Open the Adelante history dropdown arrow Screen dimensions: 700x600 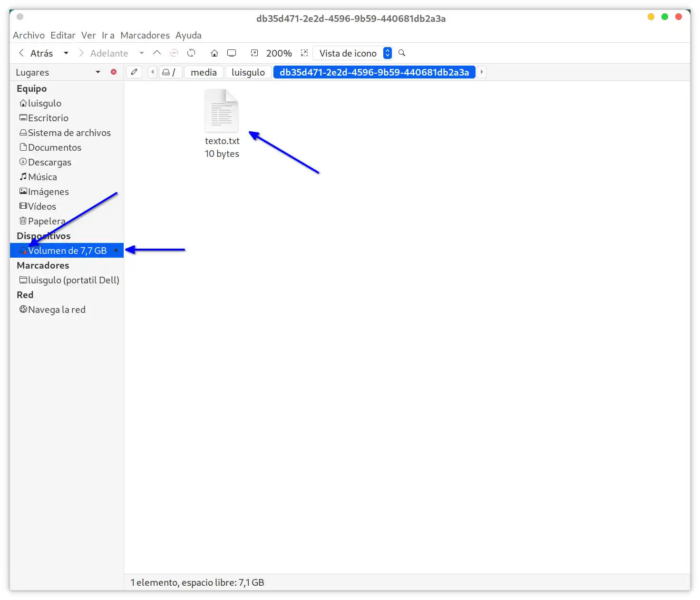coord(142,53)
